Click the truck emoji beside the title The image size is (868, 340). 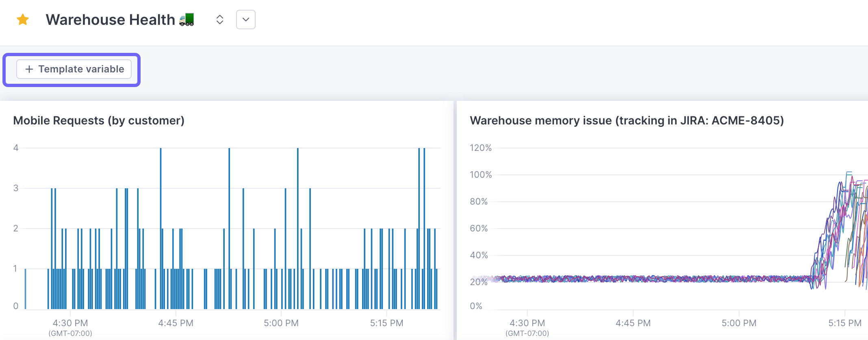(187, 20)
